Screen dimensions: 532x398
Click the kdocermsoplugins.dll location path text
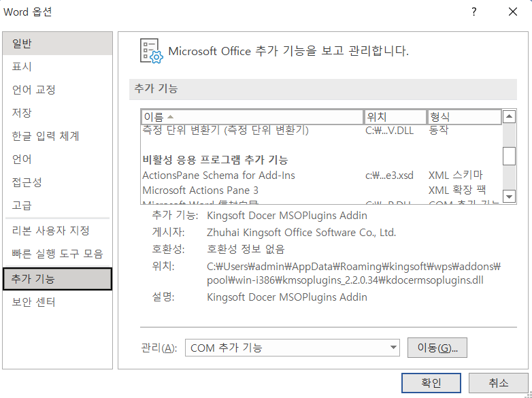click(354, 273)
